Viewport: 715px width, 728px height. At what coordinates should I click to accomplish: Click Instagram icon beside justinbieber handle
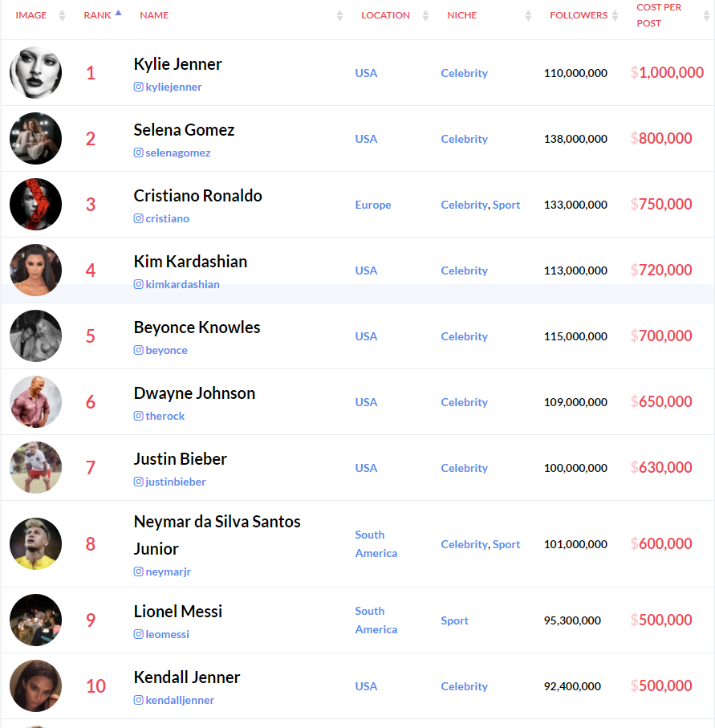point(138,482)
